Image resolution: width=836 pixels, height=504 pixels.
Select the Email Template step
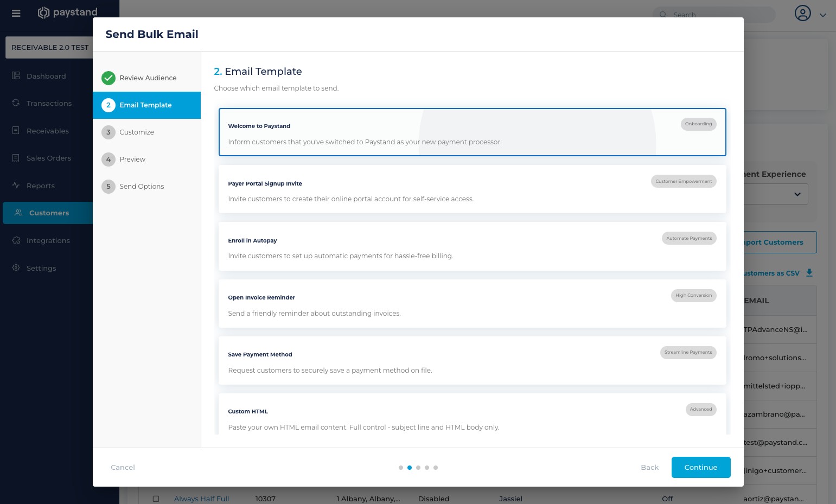(146, 105)
